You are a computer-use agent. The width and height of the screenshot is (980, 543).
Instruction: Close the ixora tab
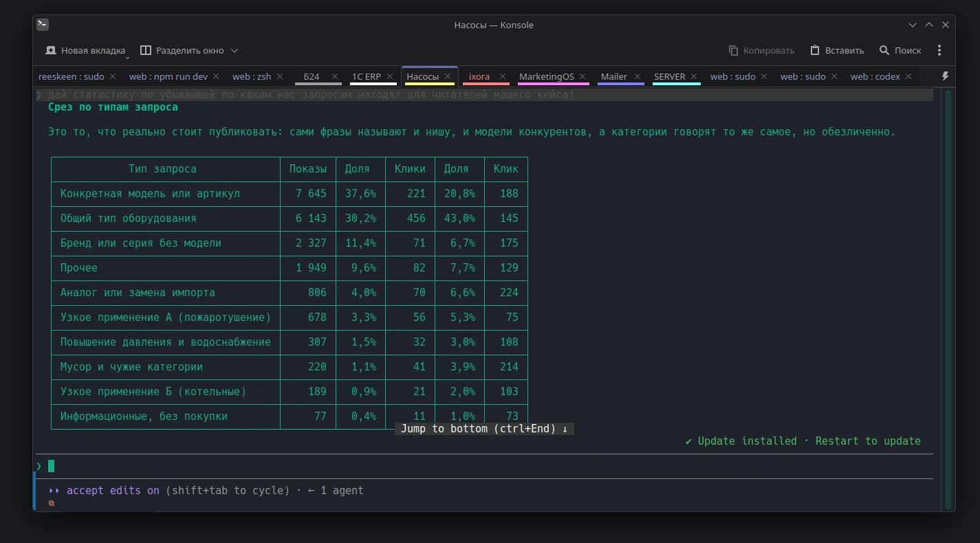pos(503,76)
